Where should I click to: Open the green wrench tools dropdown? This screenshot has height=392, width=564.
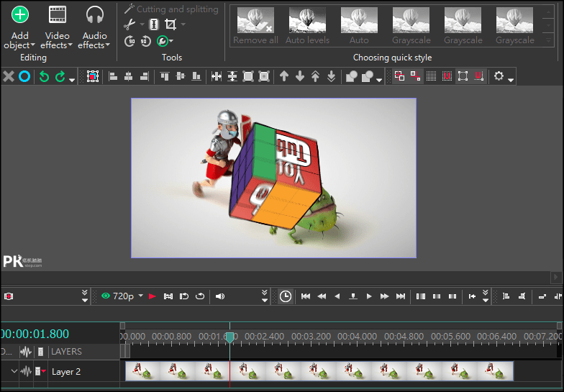[x=165, y=41]
